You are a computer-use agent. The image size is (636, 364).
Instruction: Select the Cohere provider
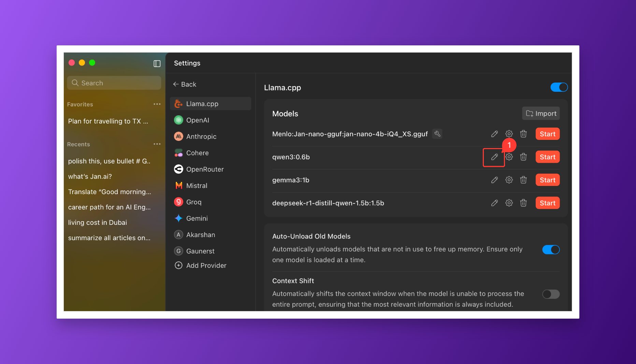[211, 153]
